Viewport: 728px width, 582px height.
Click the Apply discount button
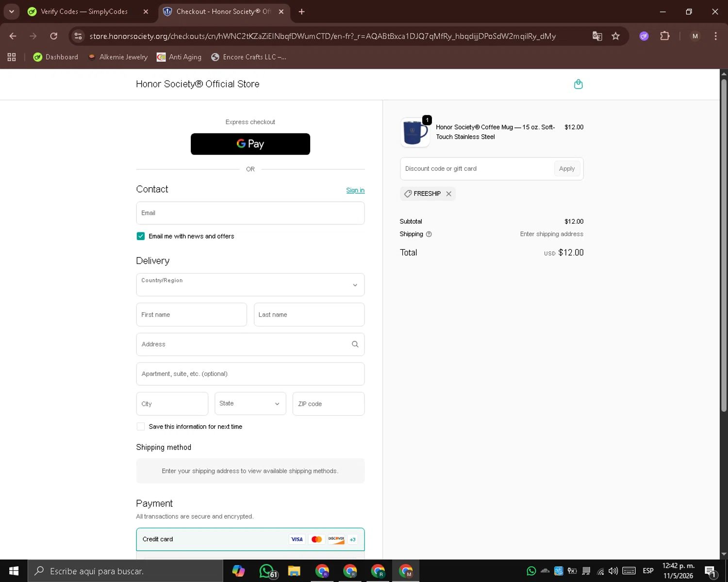point(567,169)
